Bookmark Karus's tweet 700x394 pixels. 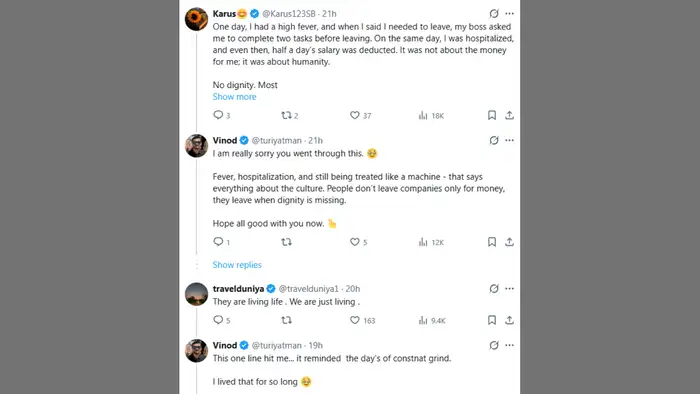(x=492, y=115)
